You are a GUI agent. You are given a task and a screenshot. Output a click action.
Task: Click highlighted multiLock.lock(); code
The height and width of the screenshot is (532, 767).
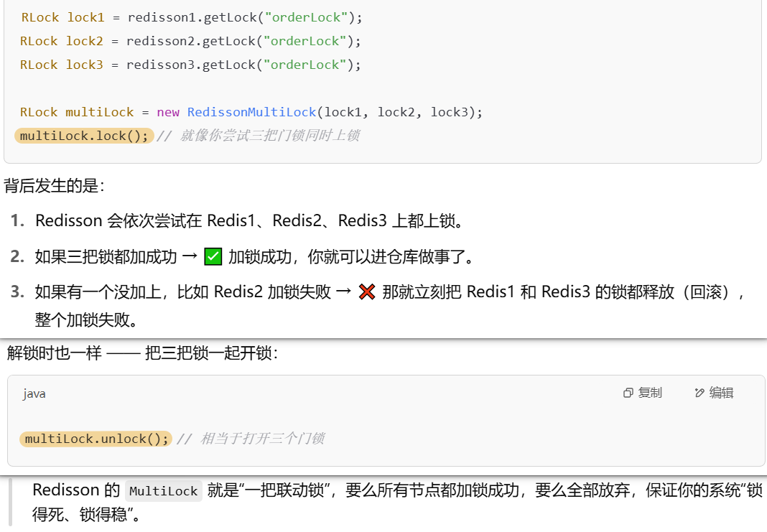[84, 136]
